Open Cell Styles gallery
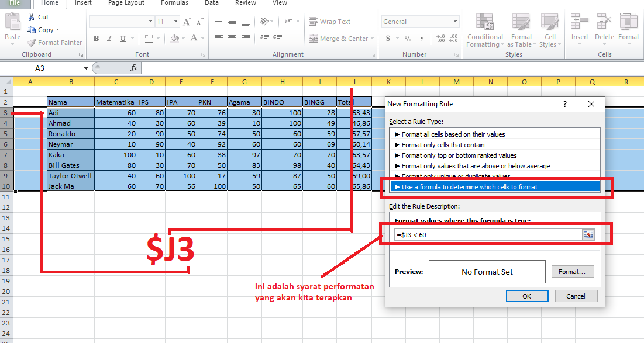The image size is (644, 343). point(550,31)
